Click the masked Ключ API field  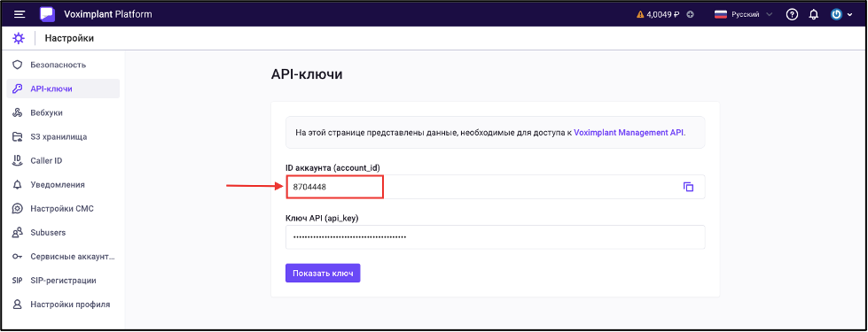pyautogui.click(x=496, y=237)
